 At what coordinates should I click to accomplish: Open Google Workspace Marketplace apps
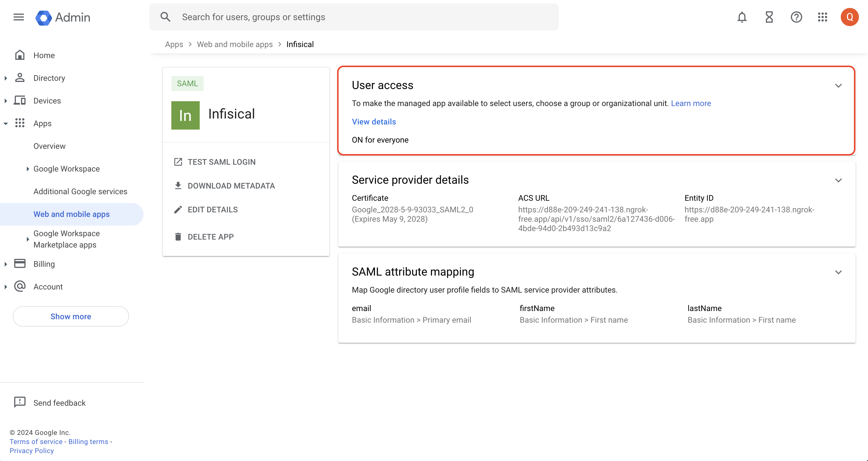click(67, 239)
